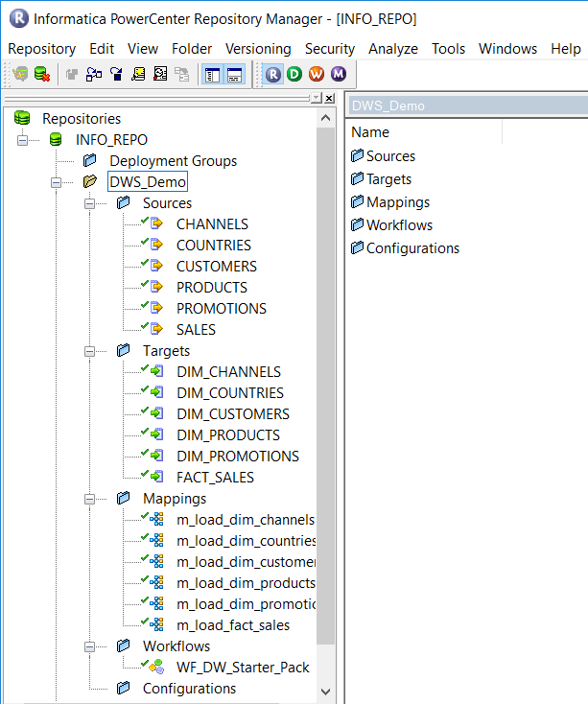Click the Configurations folder icon in the tree
Screen dimensions: 588x704
point(123,688)
